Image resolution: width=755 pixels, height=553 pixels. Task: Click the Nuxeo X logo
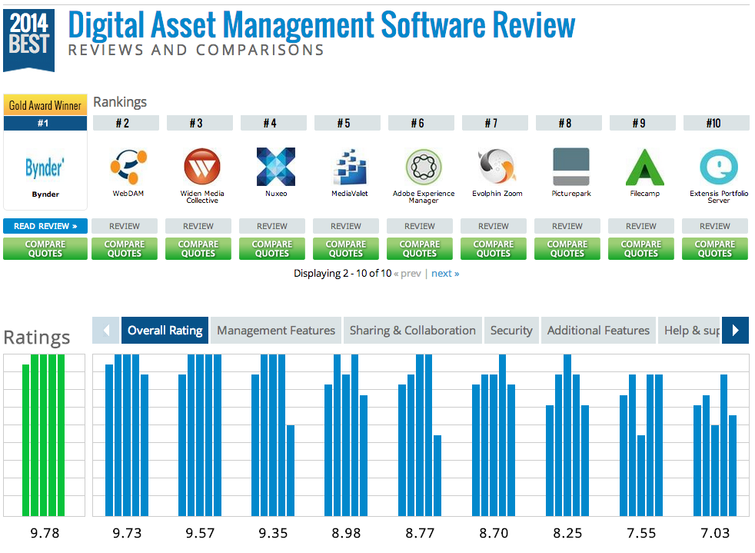click(x=276, y=167)
